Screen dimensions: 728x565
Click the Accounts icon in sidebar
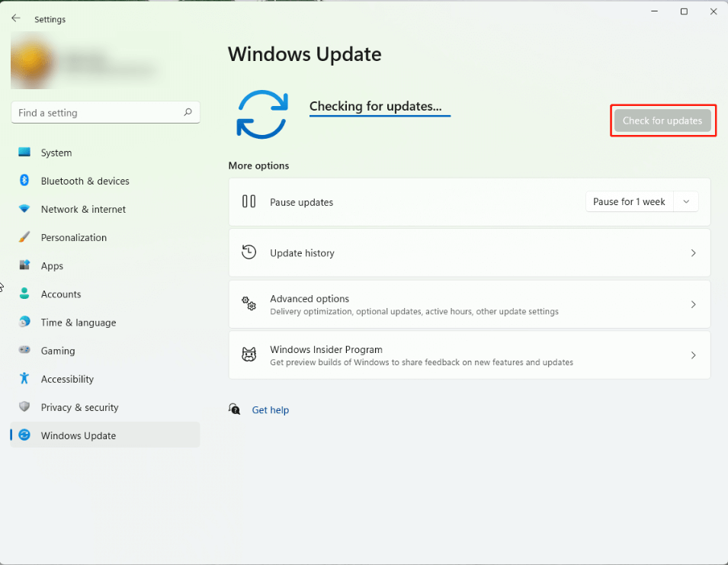[24, 294]
